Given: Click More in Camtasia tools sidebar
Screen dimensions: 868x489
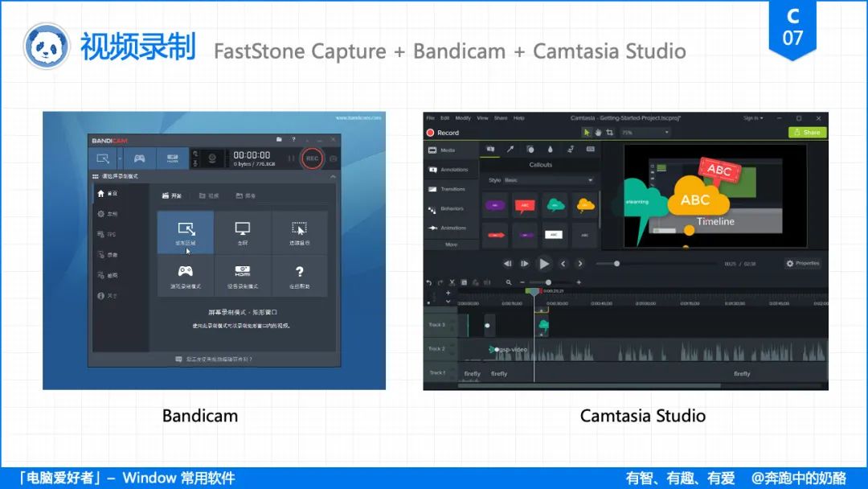Looking at the screenshot, I should click(x=451, y=244).
